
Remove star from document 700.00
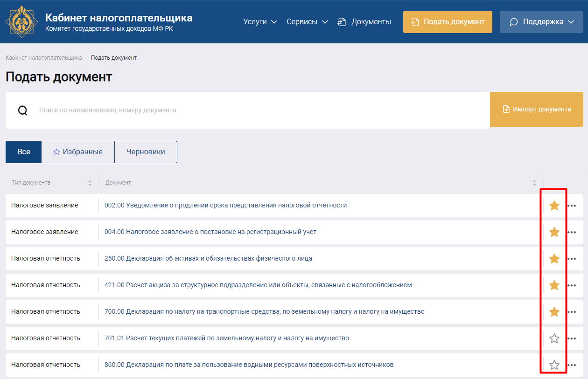(554, 312)
